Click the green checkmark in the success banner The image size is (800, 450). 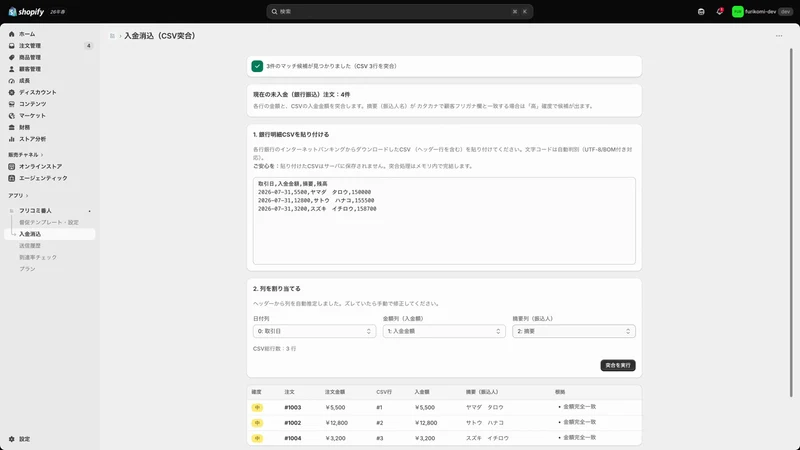click(x=257, y=66)
